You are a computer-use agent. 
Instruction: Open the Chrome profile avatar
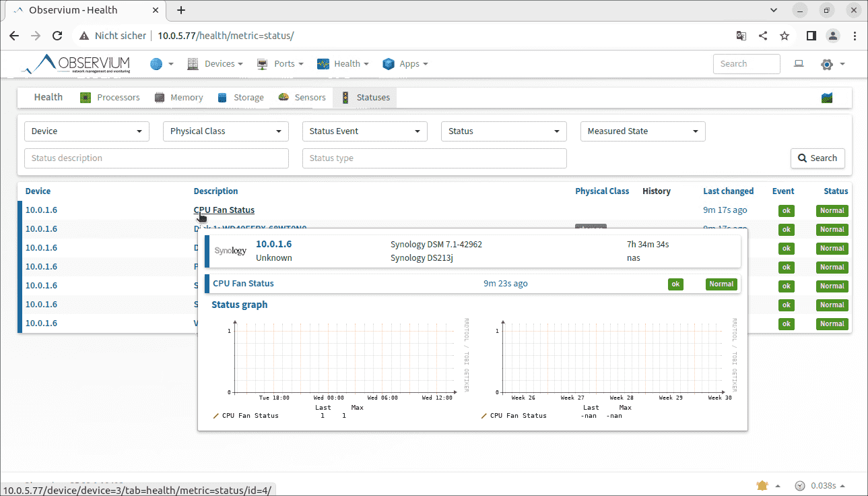(833, 36)
